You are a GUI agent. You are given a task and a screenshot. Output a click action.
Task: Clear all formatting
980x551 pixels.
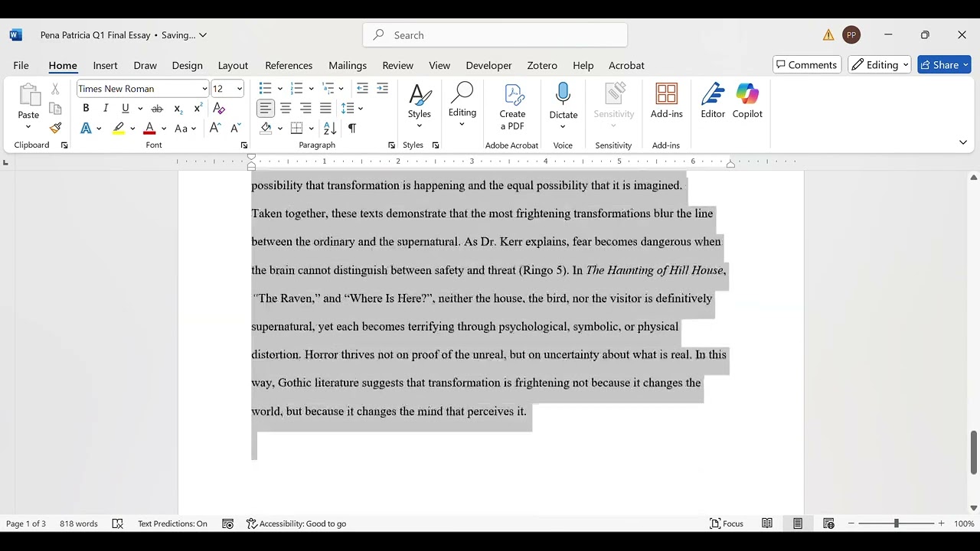[219, 109]
